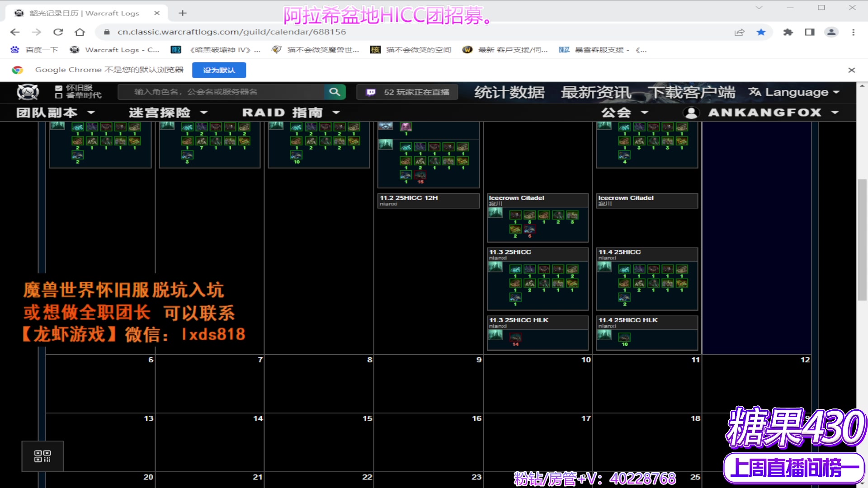Click the 52 players streaming button
Screen dimensions: 868x488
click(x=407, y=92)
